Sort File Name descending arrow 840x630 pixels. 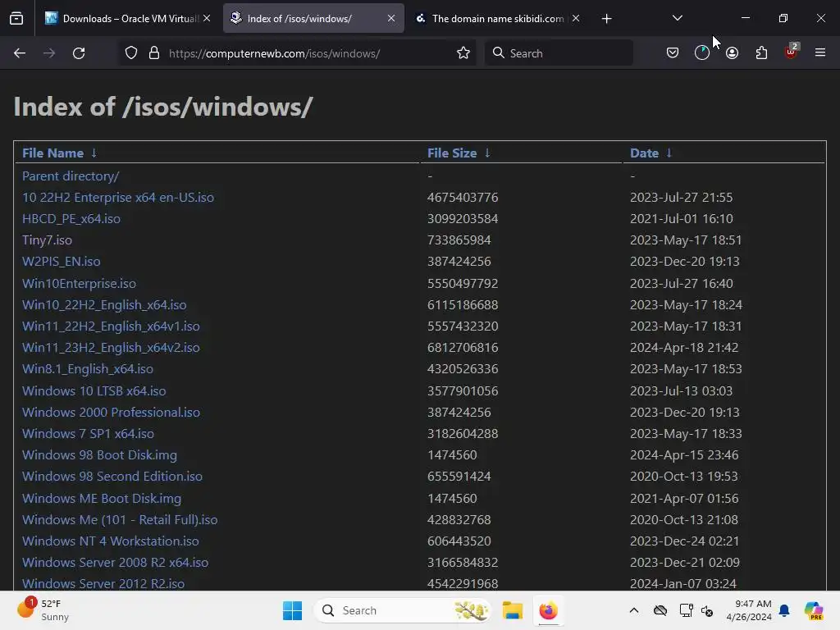(x=94, y=153)
